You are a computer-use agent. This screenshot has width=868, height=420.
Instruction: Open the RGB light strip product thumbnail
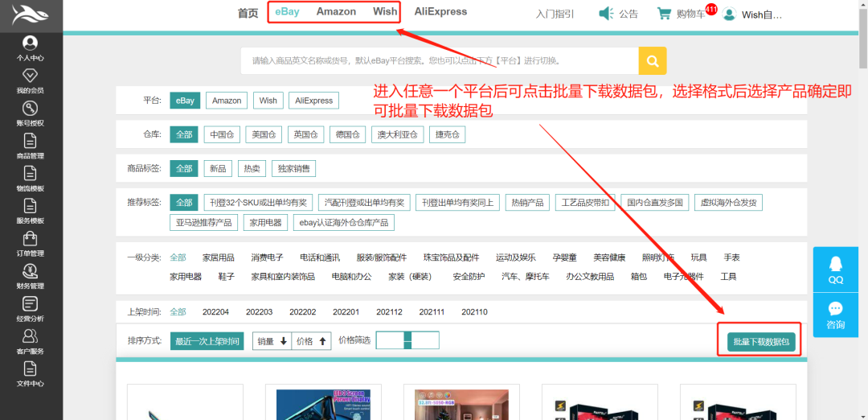(461, 405)
